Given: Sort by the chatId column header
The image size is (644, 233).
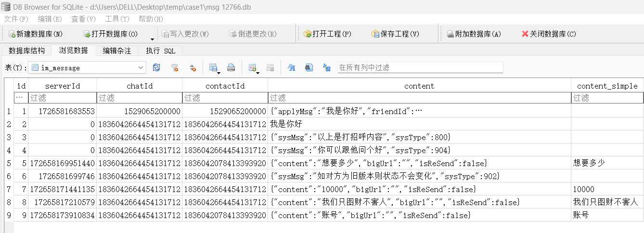Looking at the screenshot, I should tap(140, 86).
